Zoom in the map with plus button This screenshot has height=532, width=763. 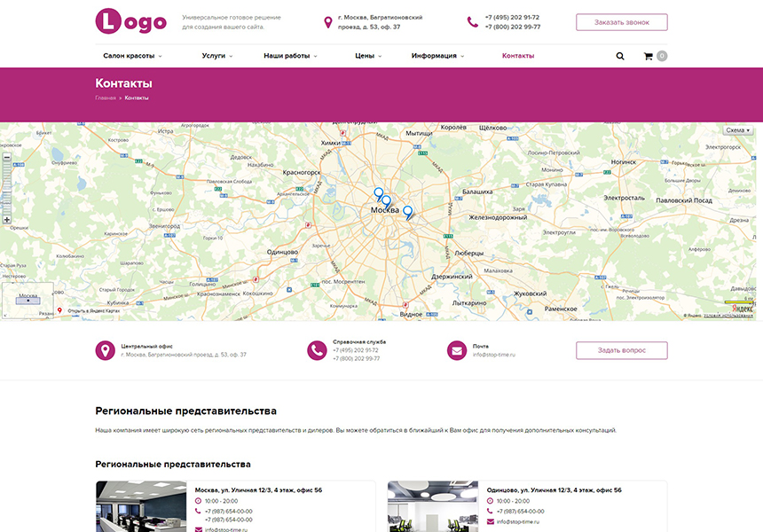pyautogui.click(x=7, y=219)
